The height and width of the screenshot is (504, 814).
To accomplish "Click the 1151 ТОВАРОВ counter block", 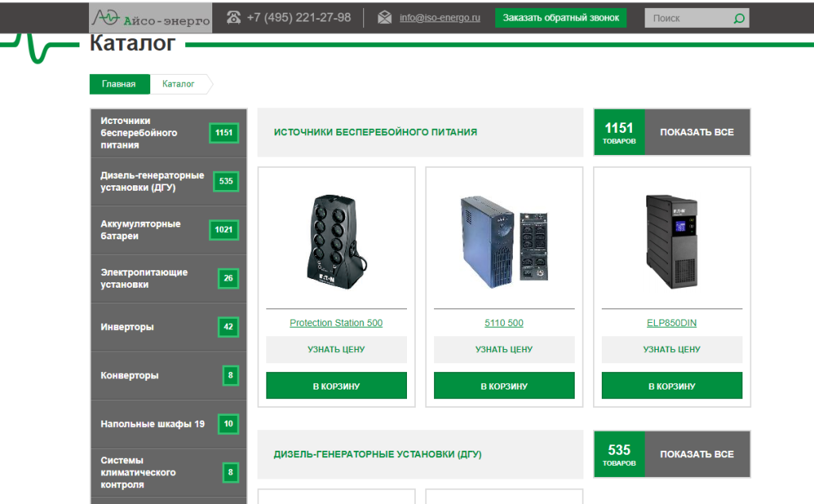I will click(x=619, y=132).
